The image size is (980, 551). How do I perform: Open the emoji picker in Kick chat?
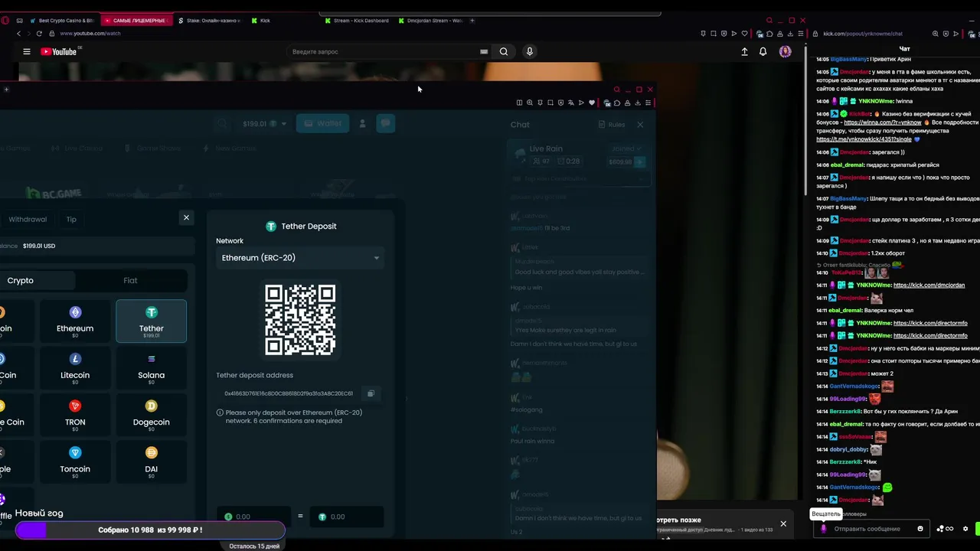[x=920, y=529]
